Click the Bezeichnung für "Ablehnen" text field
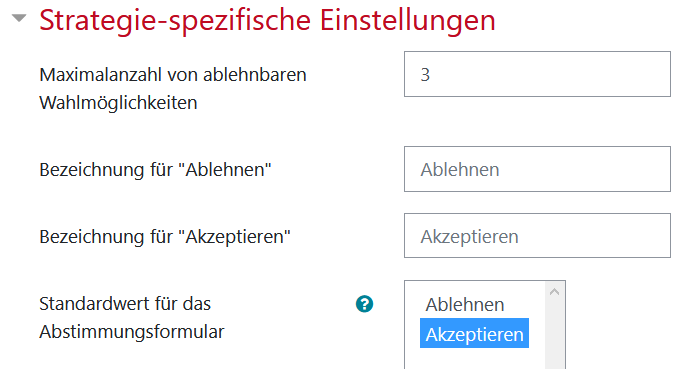 537,169
